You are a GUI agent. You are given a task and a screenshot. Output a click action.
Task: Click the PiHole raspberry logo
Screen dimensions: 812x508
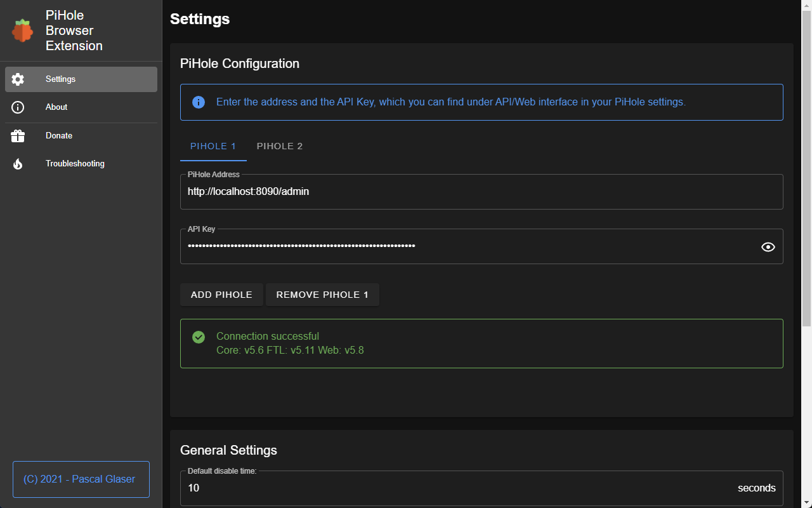pos(22,30)
